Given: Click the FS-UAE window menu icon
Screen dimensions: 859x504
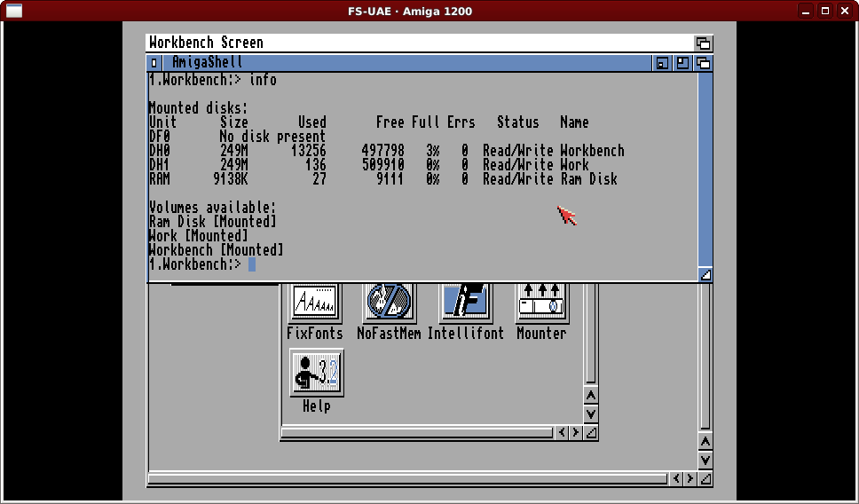Looking at the screenshot, I should (x=13, y=11).
